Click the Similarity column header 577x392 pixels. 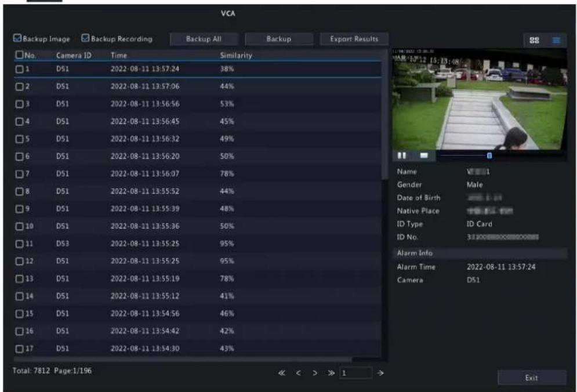[236, 56]
